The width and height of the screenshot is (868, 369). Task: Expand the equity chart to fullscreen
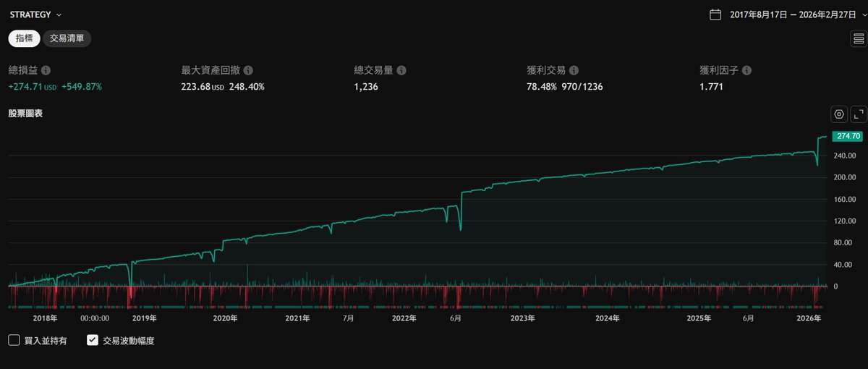point(859,114)
